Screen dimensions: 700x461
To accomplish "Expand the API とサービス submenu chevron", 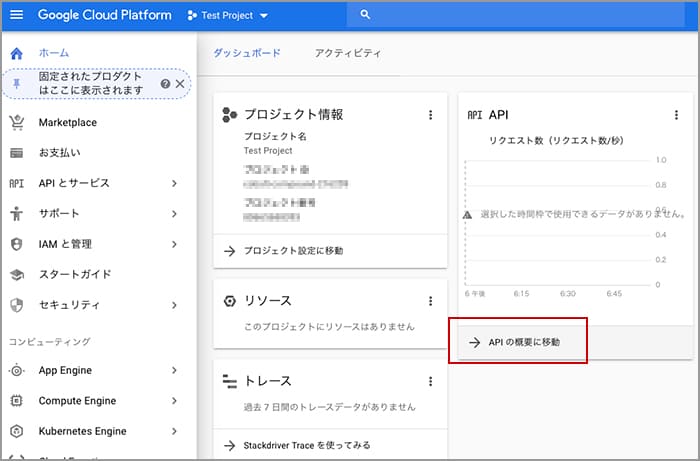I will 174,183.
